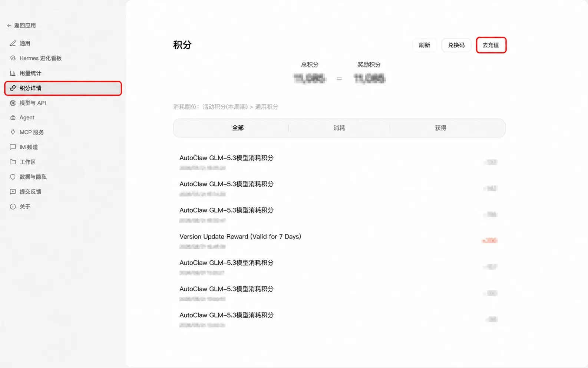The image size is (588, 368).
Task: Click the 总积分 label
Action: (310, 65)
